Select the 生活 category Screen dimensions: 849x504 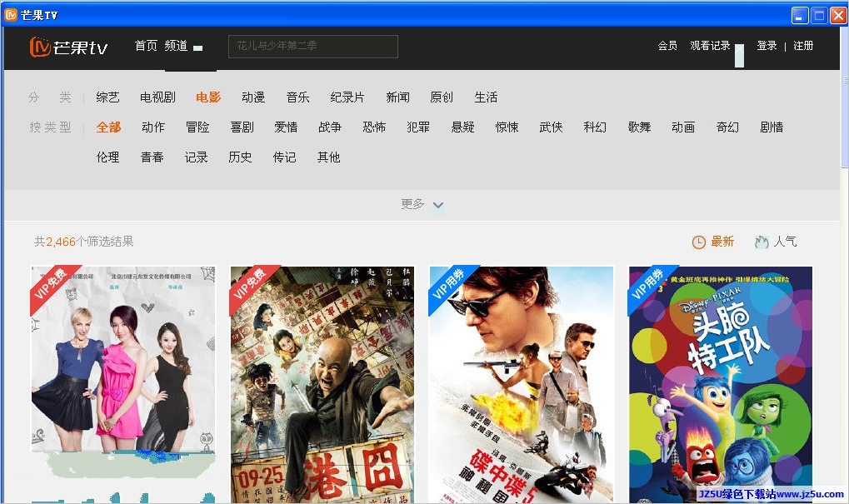(486, 97)
